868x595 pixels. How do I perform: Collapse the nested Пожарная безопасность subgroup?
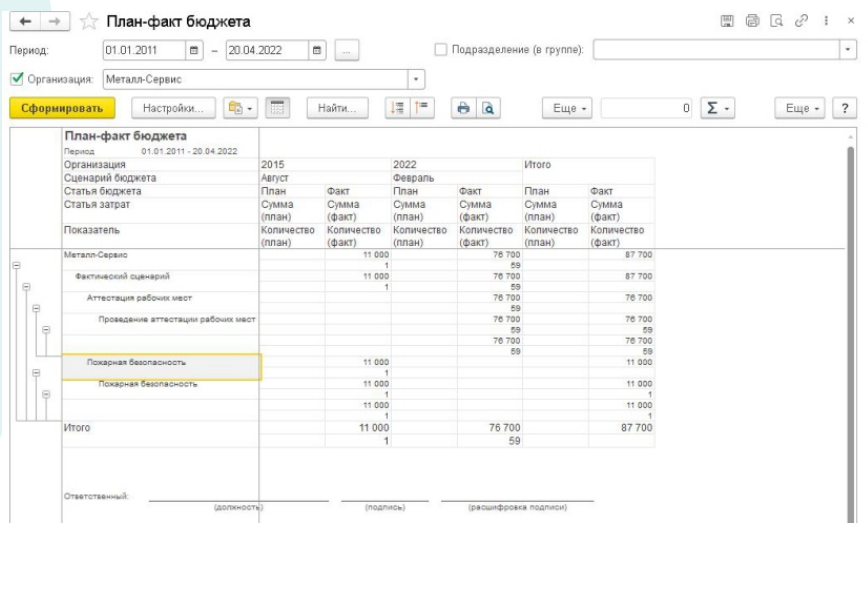click(46, 395)
